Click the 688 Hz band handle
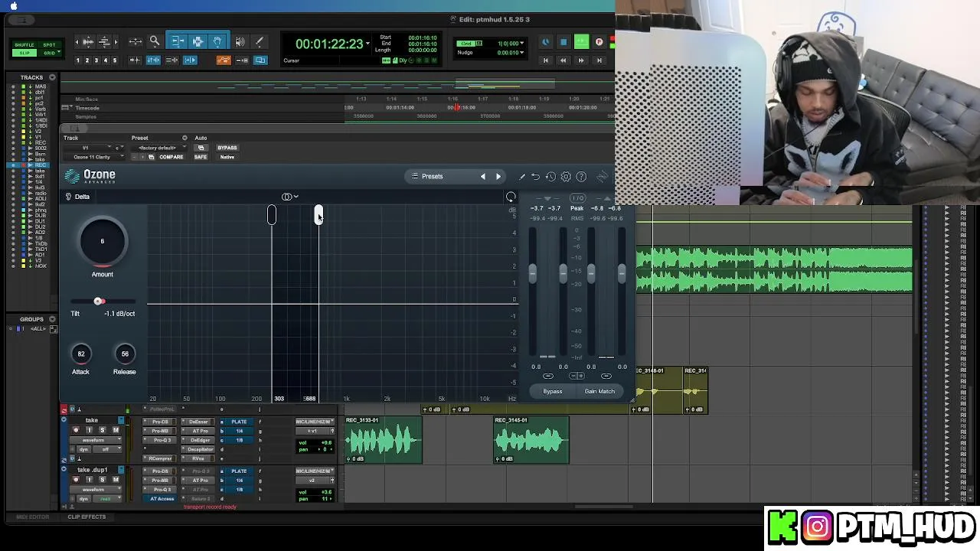 pos(318,215)
